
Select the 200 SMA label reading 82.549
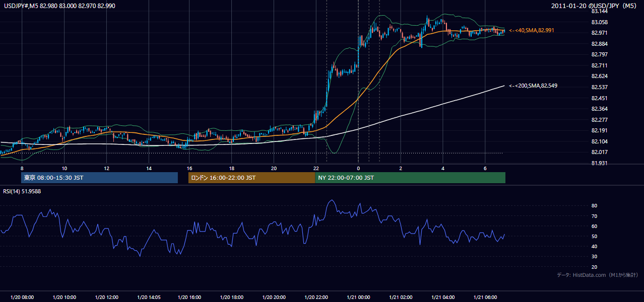(533, 86)
